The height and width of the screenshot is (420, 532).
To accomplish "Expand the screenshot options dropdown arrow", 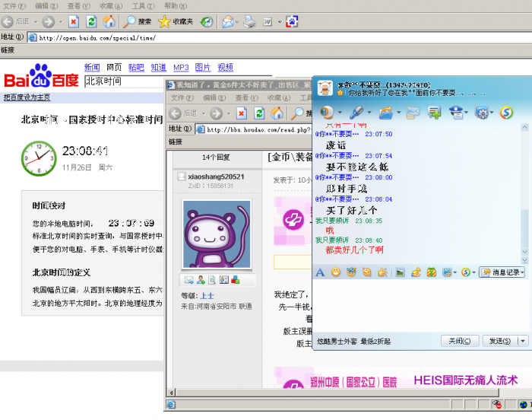I will click(x=454, y=272).
